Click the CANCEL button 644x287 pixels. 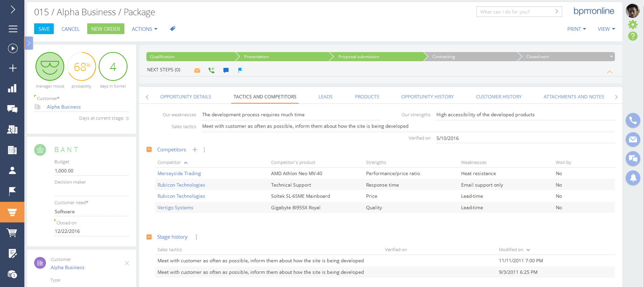click(71, 29)
